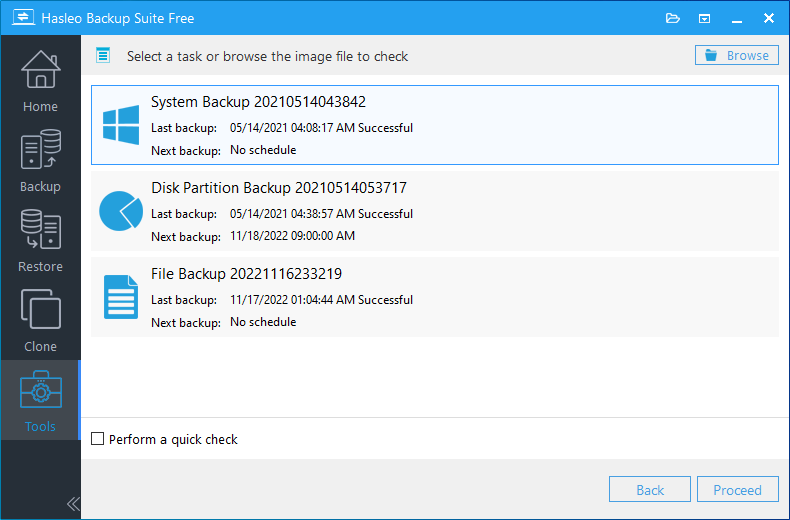Enable Perform a quick check checkbox
This screenshot has width=790, height=520.
[97, 439]
